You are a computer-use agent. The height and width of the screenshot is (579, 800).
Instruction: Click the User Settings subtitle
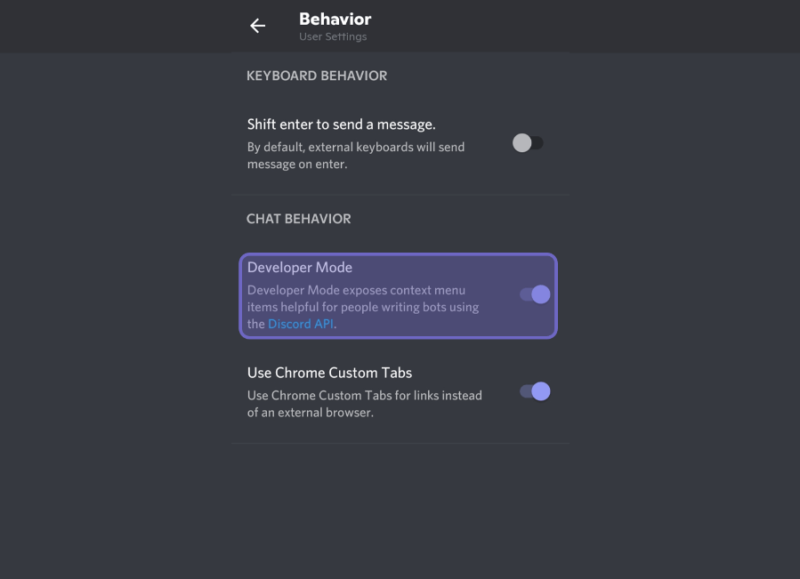333,37
